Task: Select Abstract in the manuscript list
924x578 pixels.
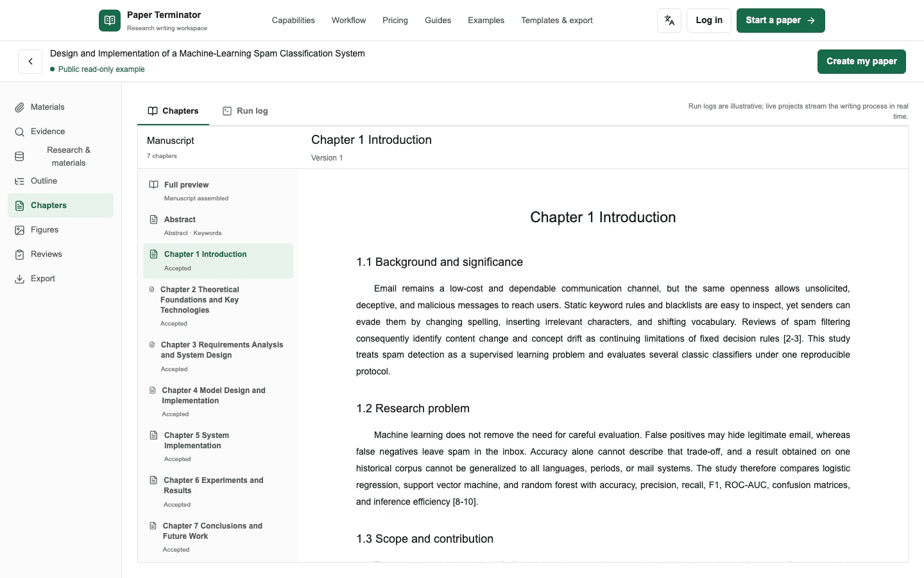Action: coord(218,226)
